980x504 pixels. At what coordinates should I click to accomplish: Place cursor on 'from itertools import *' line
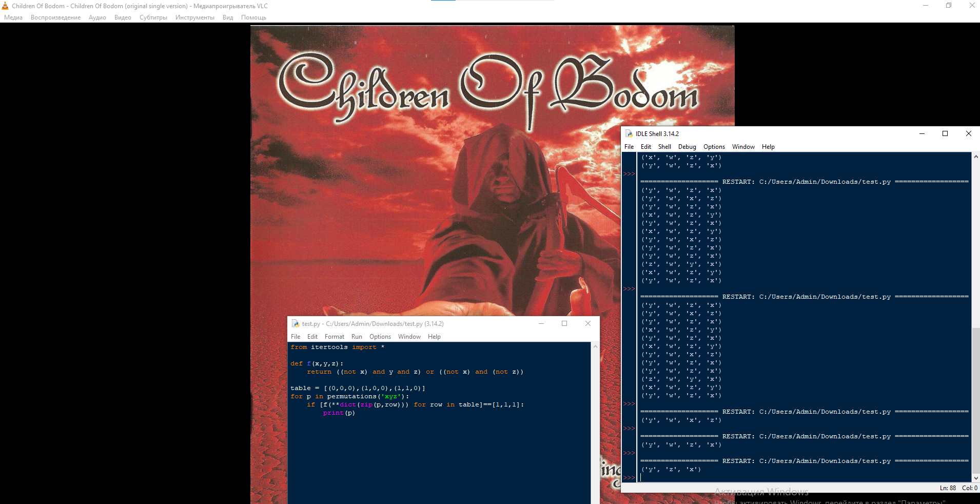338,347
